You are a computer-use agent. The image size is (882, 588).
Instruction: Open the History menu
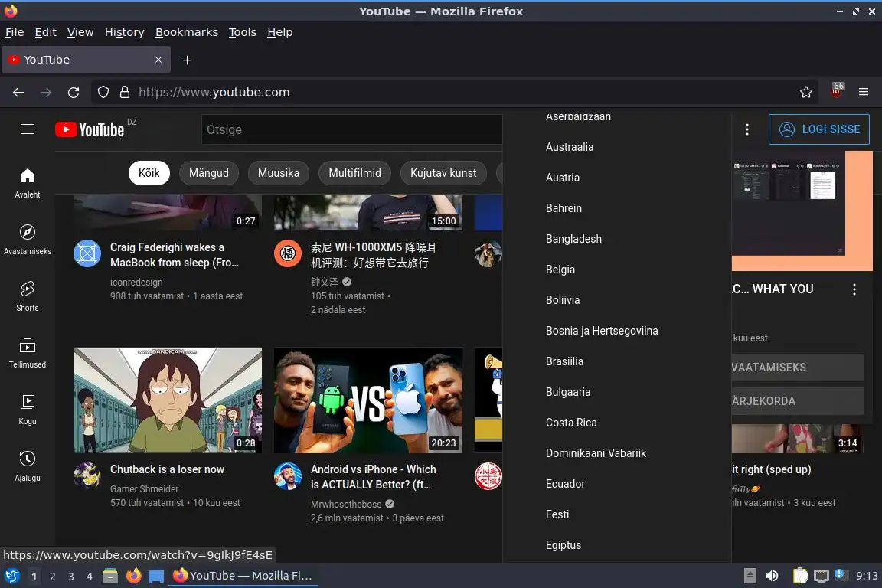(124, 33)
